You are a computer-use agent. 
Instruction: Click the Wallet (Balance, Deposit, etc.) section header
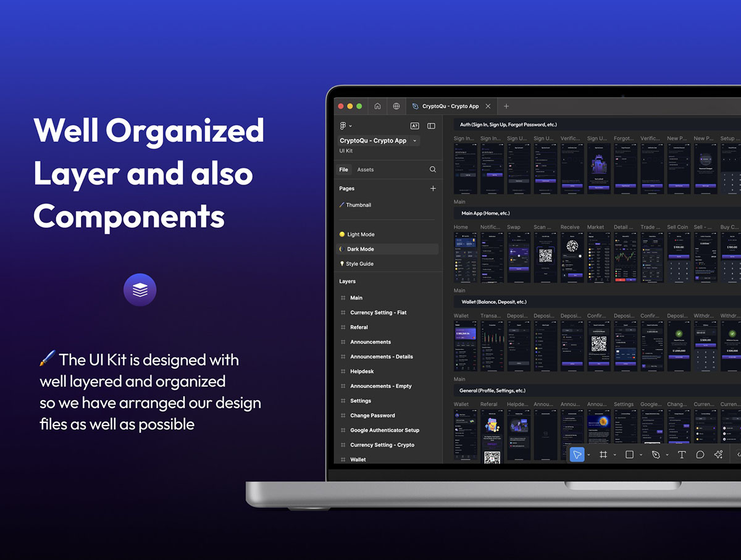494,302
